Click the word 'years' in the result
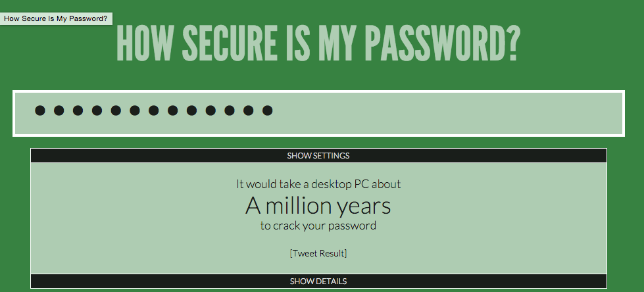The width and height of the screenshot is (644, 292). pyautogui.click(x=364, y=208)
